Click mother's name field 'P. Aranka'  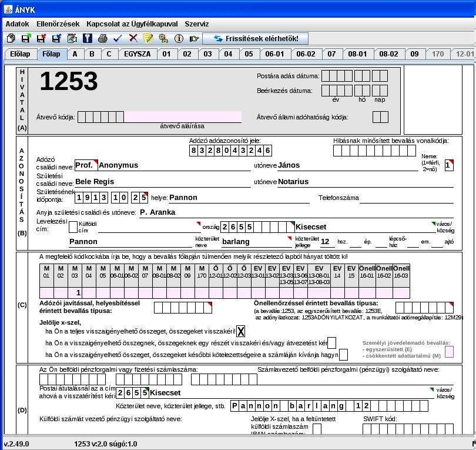(296, 212)
